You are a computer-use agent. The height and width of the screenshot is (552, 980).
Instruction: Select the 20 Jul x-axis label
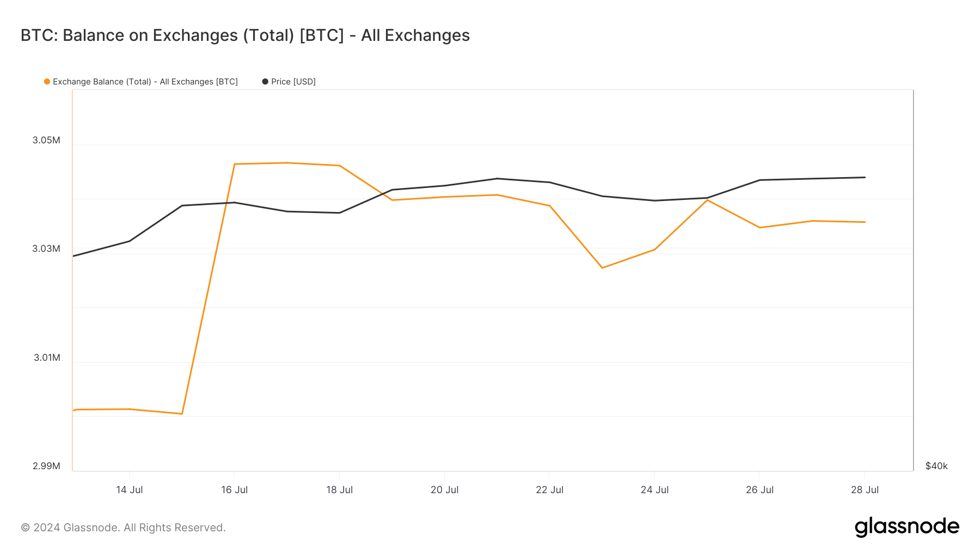(x=444, y=490)
